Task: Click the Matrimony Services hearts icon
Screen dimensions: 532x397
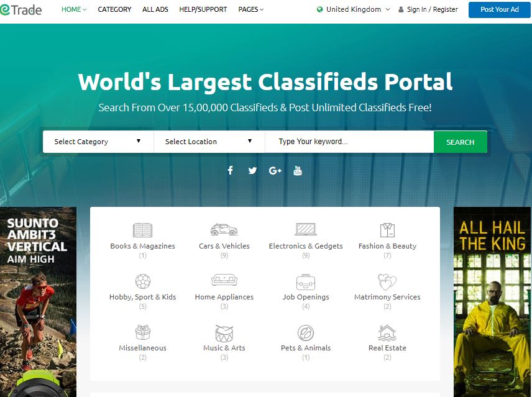Action: pos(387,281)
